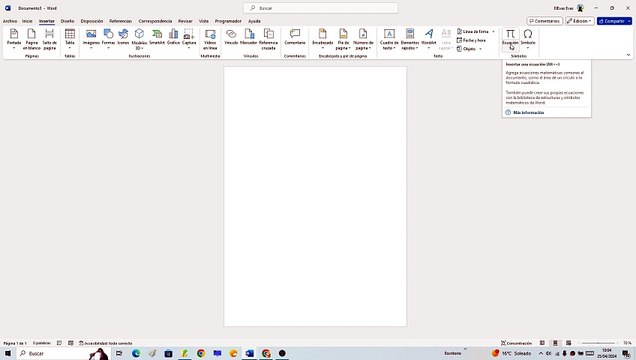Click the Imágenes picture icon
The width and height of the screenshot is (636, 360).
pos(91,34)
